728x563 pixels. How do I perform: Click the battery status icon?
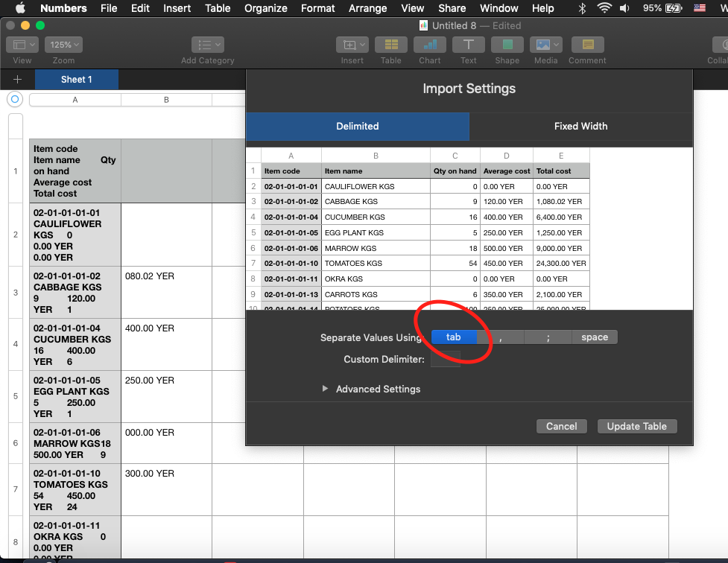(x=674, y=8)
